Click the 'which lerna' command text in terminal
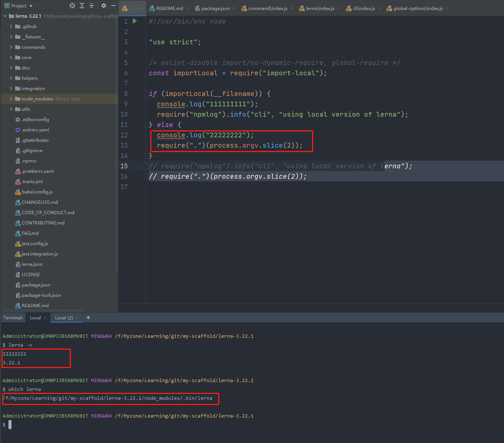 coord(25,389)
